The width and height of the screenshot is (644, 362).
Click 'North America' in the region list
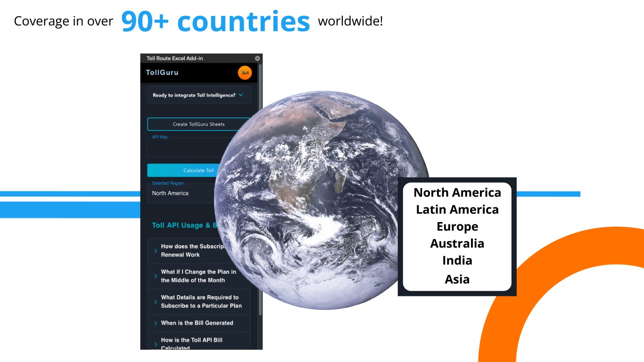[x=457, y=192]
